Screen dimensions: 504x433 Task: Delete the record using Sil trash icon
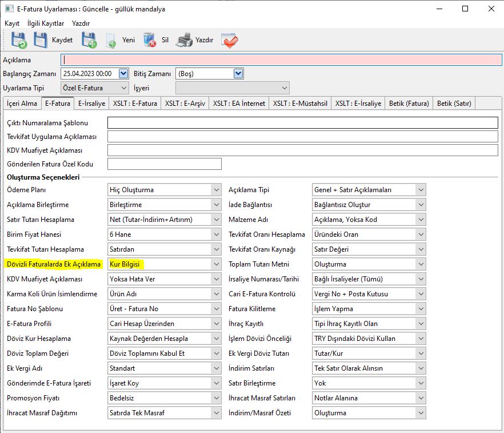click(x=150, y=40)
